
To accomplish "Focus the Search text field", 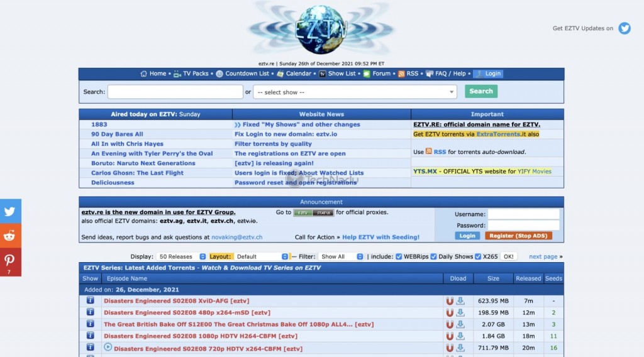I will 175,92.
